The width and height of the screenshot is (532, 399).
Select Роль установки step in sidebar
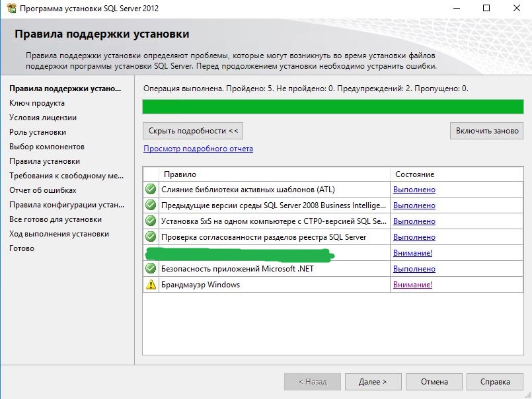[x=38, y=132]
